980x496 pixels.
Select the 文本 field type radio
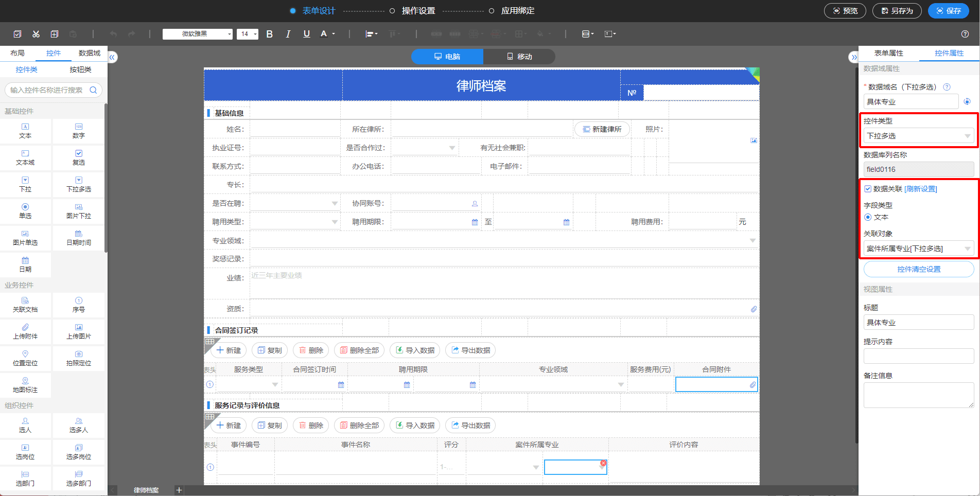(x=868, y=217)
